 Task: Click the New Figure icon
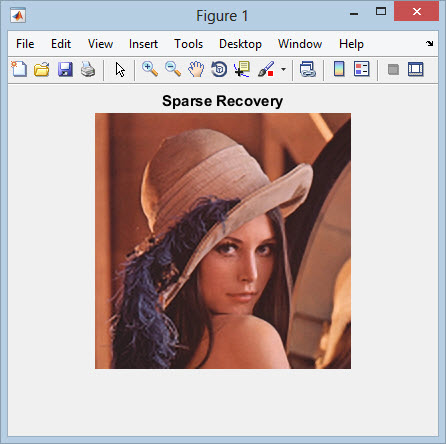(x=19, y=69)
